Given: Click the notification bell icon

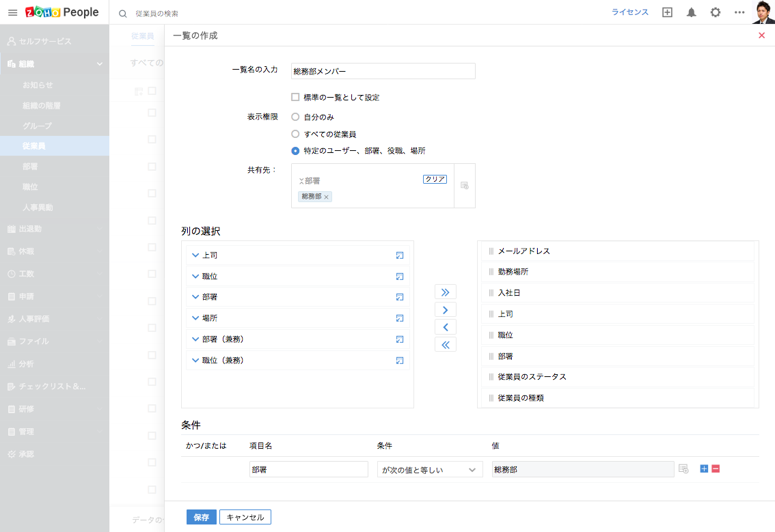Looking at the screenshot, I should [x=692, y=12].
